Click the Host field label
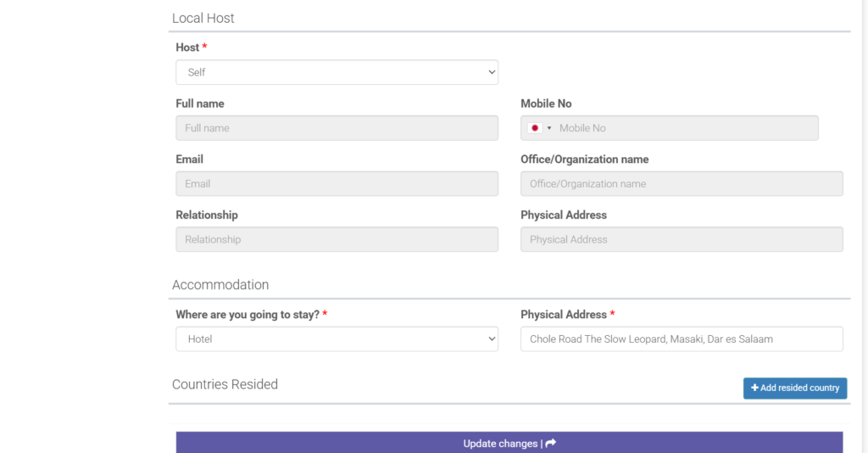The image size is (868, 453). point(187,48)
